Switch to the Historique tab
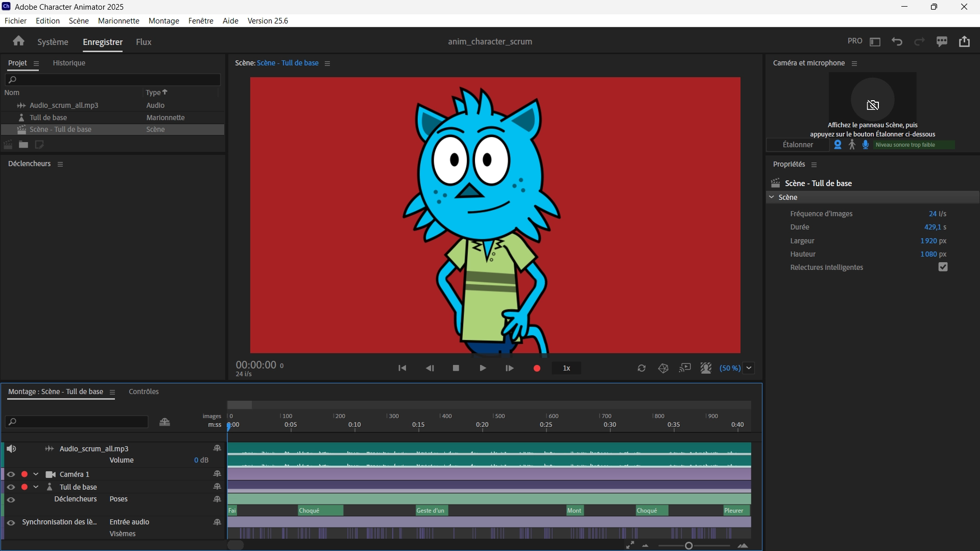This screenshot has width=980, height=551. 69,63
